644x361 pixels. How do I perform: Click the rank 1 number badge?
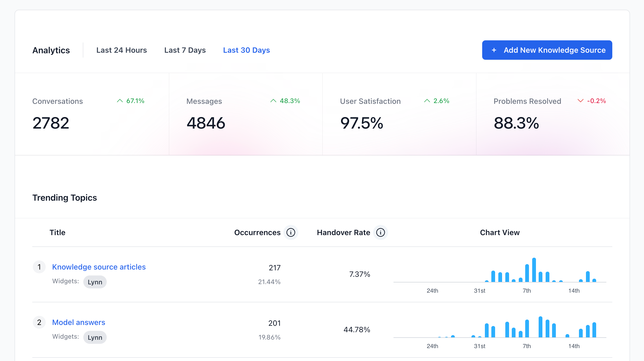(x=39, y=267)
